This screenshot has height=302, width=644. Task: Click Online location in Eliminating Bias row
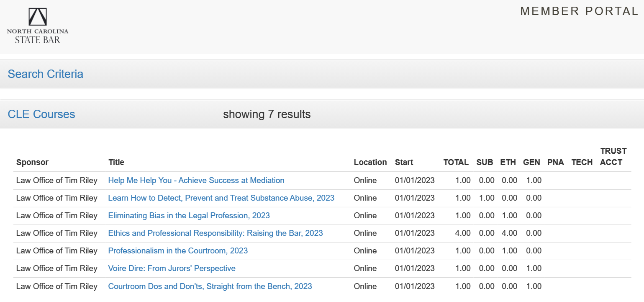pos(365,216)
